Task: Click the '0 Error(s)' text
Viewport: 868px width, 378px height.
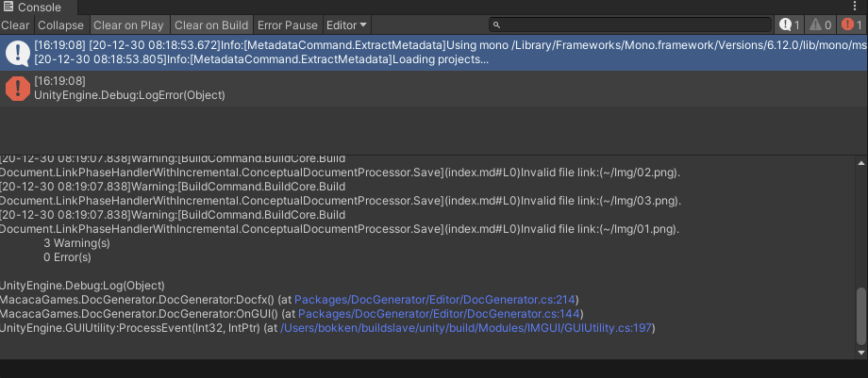Action: [67, 257]
